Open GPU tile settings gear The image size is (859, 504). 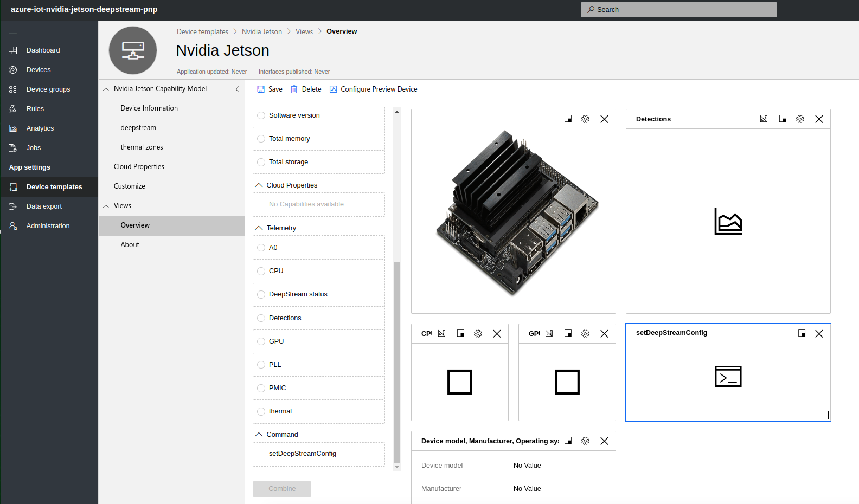point(585,334)
